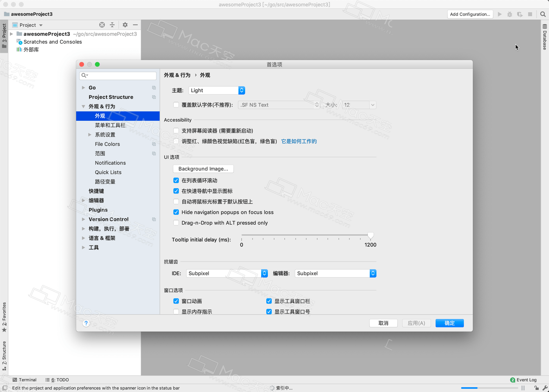
Task: Open the Terminal tool window
Action: (24, 380)
